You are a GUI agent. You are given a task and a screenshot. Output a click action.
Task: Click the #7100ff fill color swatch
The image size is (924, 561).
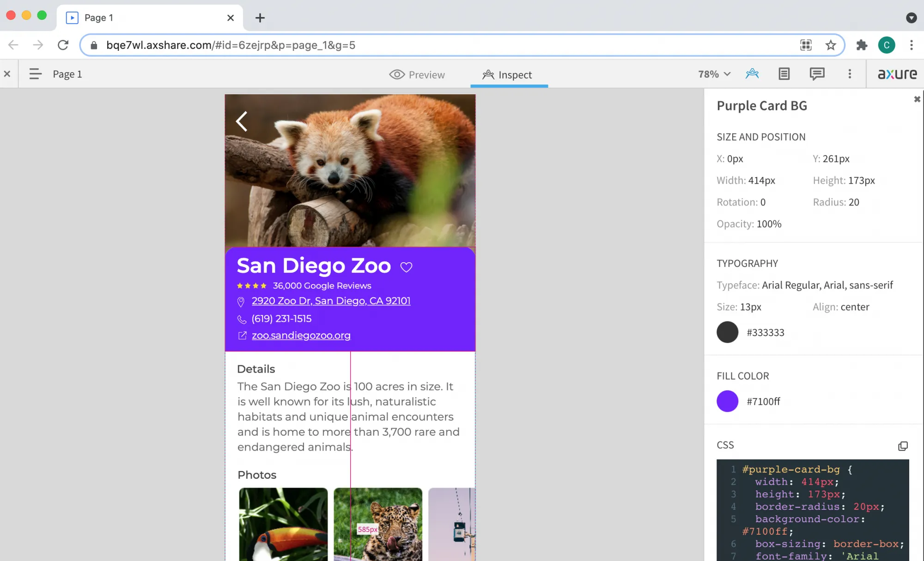[727, 401]
